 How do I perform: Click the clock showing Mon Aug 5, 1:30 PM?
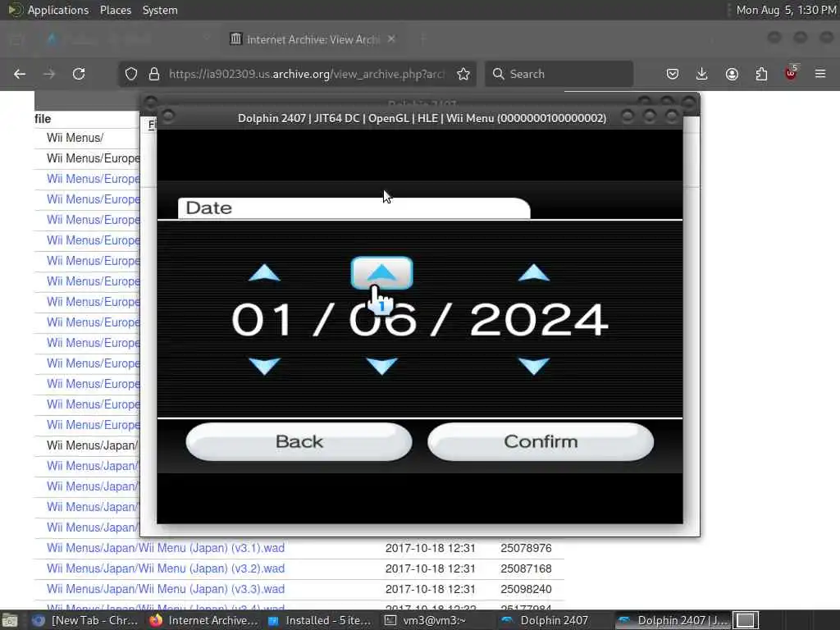click(786, 10)
